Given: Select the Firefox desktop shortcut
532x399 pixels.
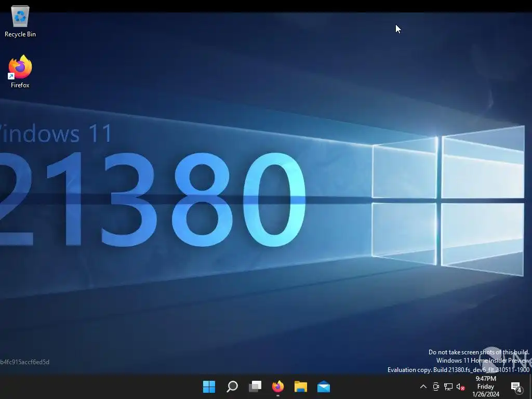Looking at the screenshot, I should [x=20, y=72].
